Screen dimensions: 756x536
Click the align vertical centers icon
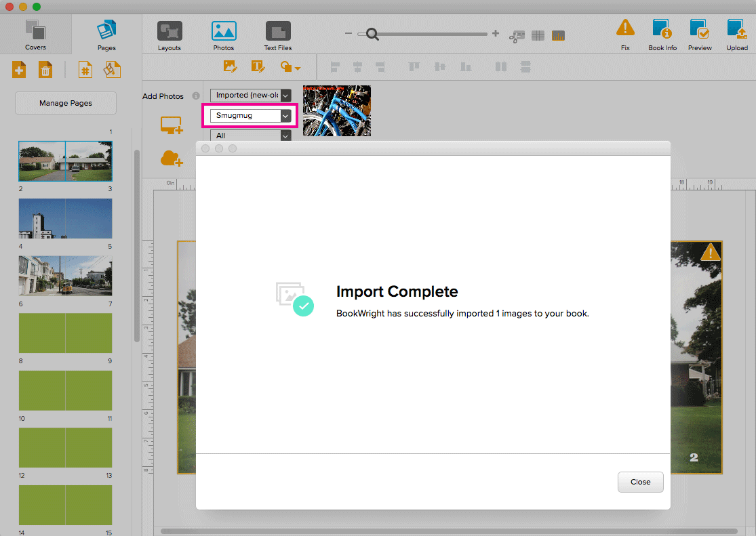point(440,66)
